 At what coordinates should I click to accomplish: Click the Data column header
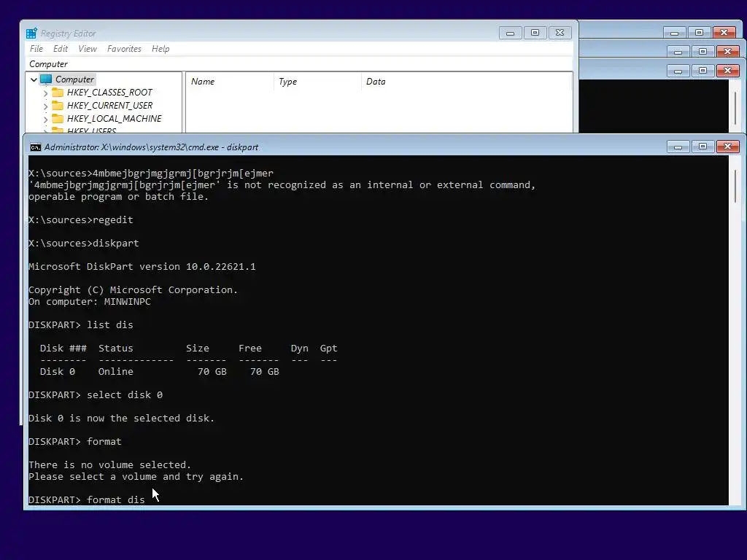tap(467, 82)
